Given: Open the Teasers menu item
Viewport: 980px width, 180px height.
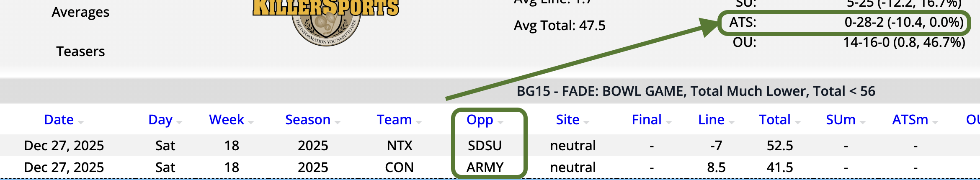Looking at the screenshot, I should 80,51.
